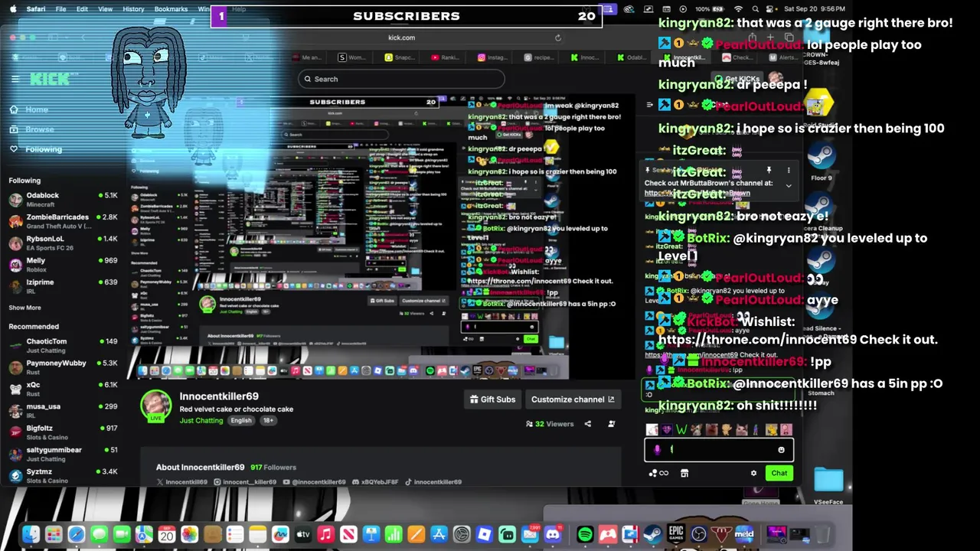
Task: Open View menu in menu bar
Action: point(105,9)
